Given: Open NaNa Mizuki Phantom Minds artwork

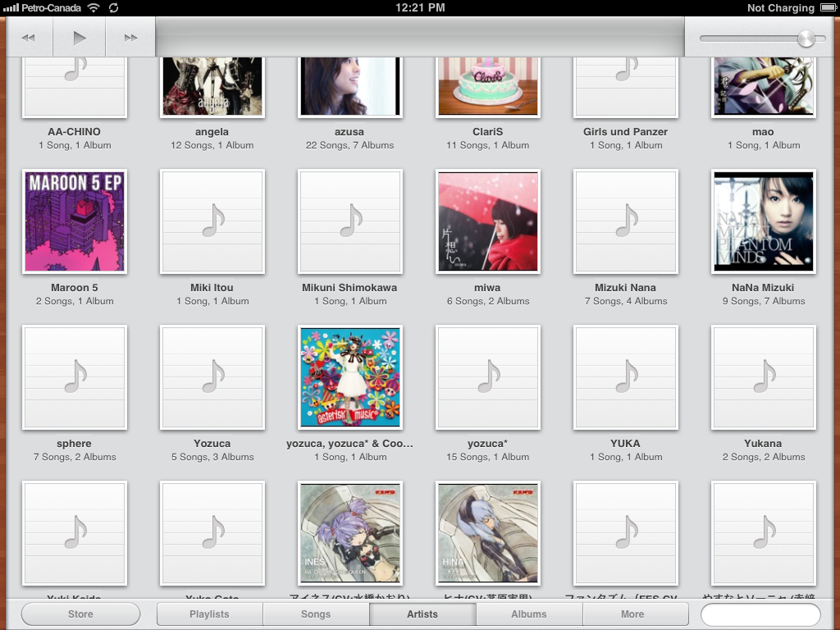Looking at the screenshot, I should pos(764,221).
